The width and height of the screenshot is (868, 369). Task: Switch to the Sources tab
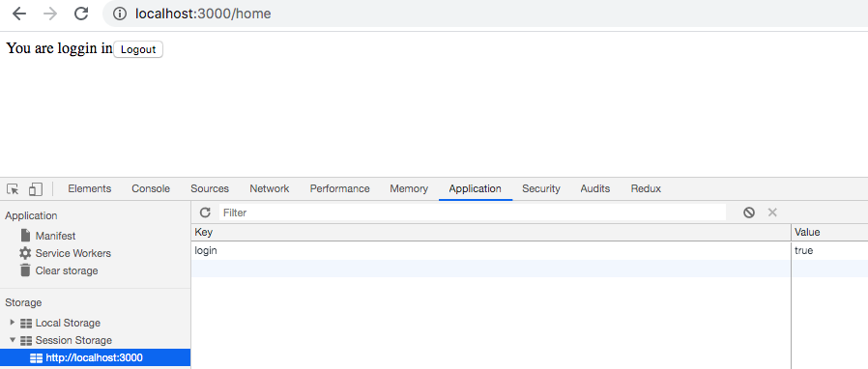(210, 188)
